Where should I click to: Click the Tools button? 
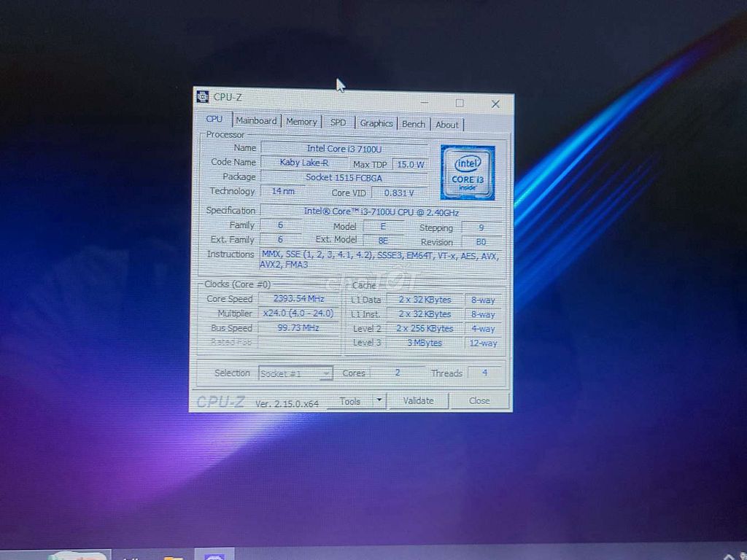coord(349,401)
